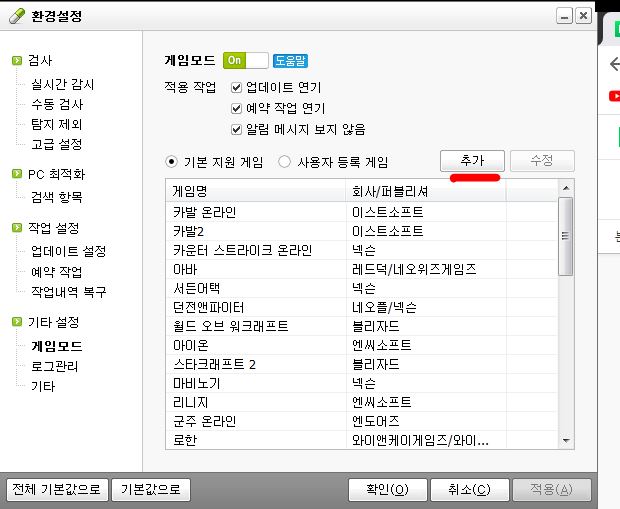Click the browser back arrow behind dialog

[x=614, y=64]
